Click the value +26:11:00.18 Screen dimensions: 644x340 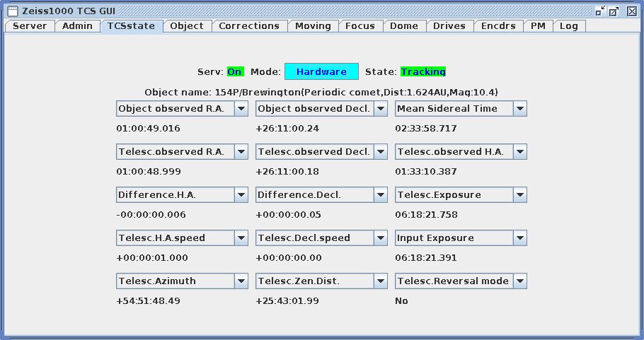(x=287, y=172)
